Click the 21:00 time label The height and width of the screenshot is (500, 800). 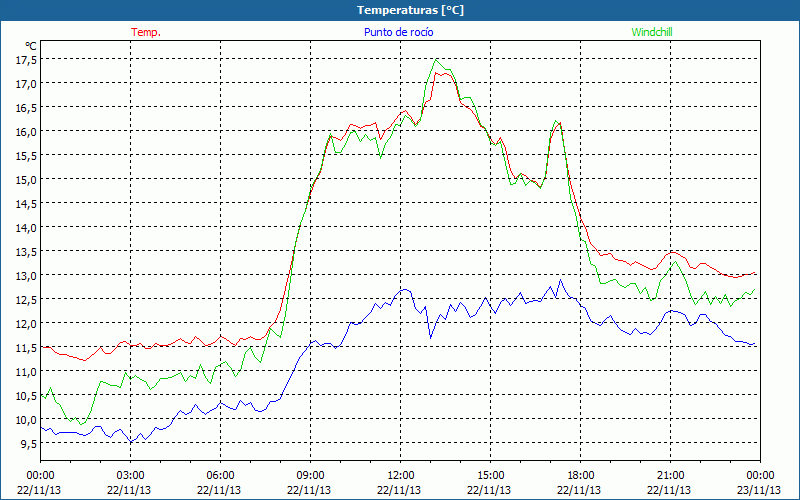pyautogui.click(x=669, y=476)
